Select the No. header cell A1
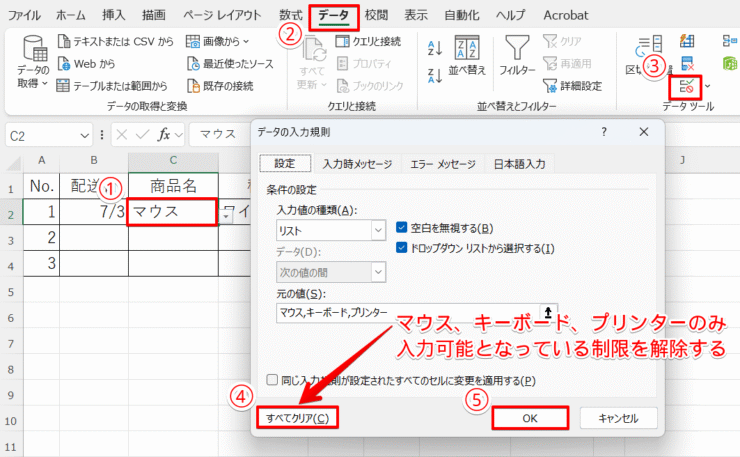This screenshot has height=457, width=740. coord(42,186)
